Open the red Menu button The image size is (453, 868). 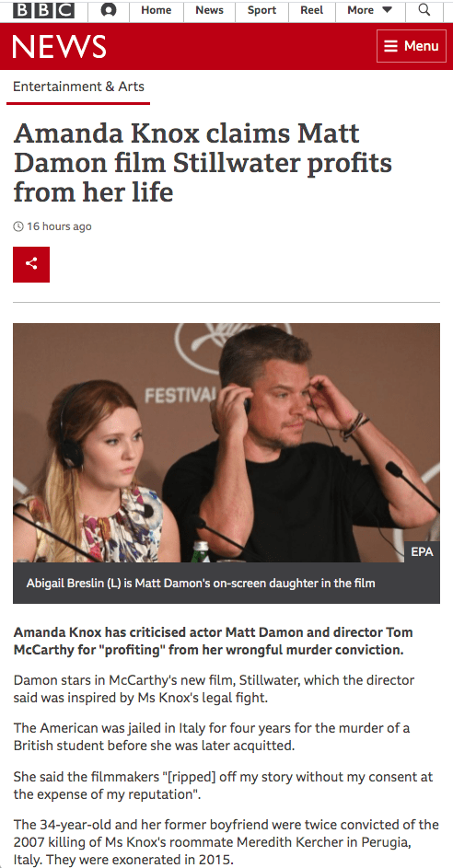[x=412, y=46]
